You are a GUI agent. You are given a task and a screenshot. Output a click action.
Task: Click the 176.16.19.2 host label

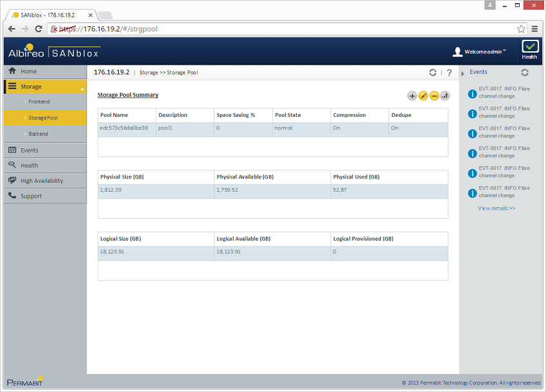111,72
